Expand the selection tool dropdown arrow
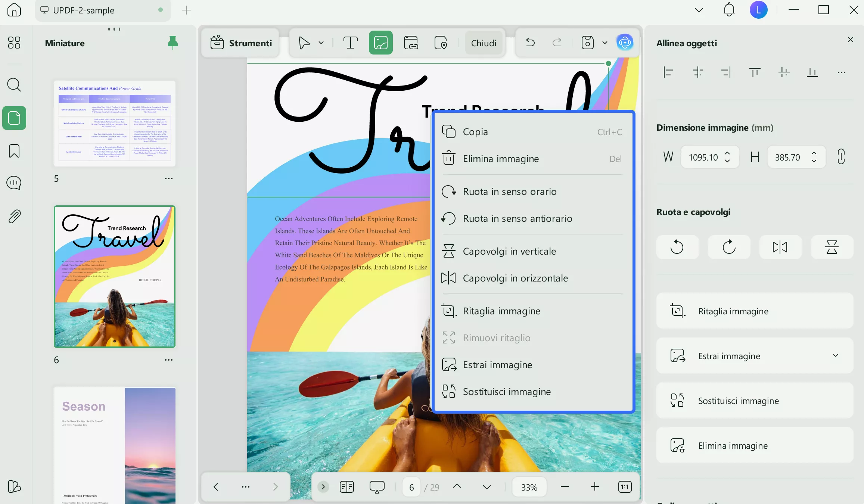The width and height of the screenshot is (864, 504). tap(321, 43)
